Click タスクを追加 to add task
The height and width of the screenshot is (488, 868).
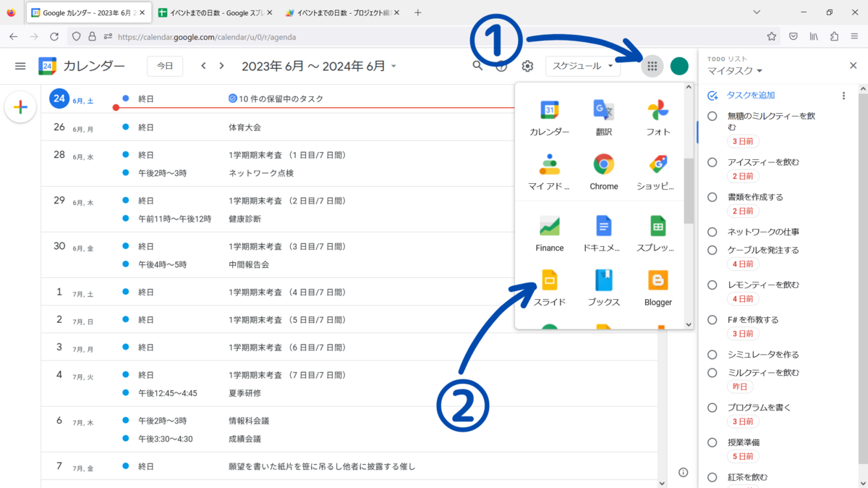[751, 96]
